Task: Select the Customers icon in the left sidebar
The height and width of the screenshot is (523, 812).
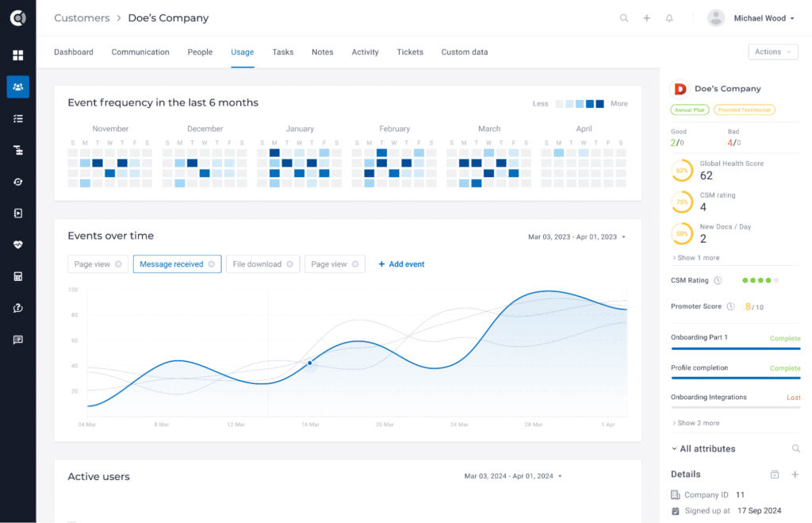Action: pyautogui.click(x=17, y=87)
